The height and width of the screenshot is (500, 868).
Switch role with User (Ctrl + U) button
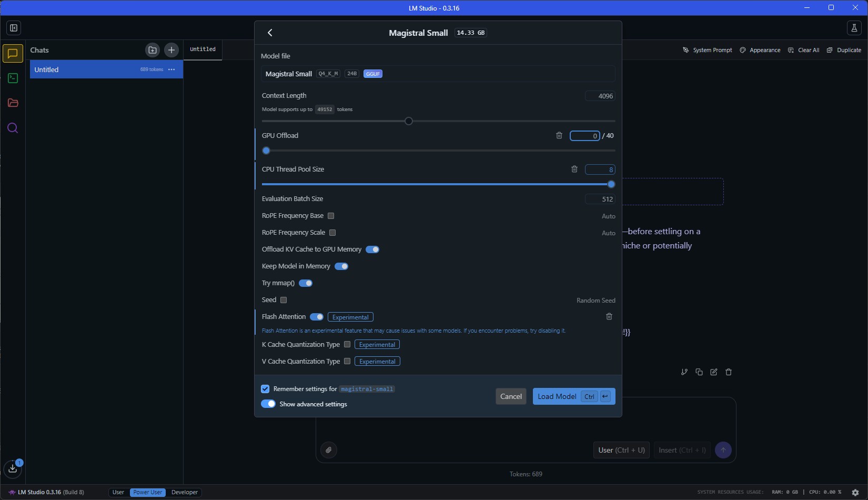621,450
